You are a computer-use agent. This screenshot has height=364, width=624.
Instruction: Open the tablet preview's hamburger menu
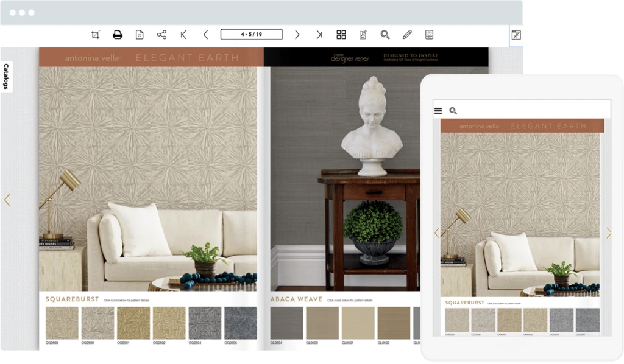[438, 111]
